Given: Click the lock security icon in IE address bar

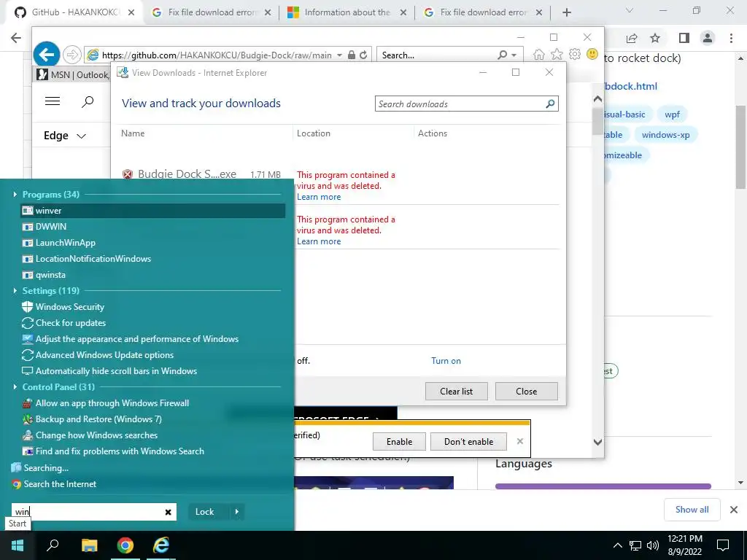Looking at the screenshot, I should click(352, 55).
